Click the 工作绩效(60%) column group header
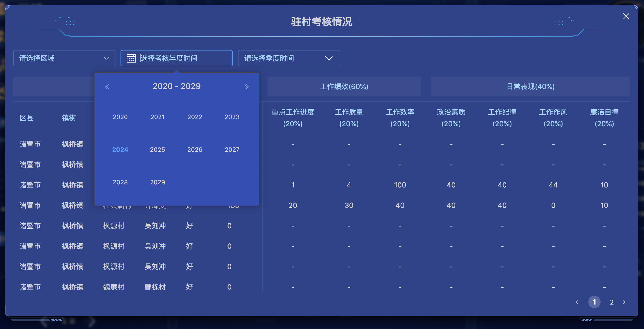Image resolution: width=644 pixels, height=329 pixels. pyautogui.click(x=344, y=86)
